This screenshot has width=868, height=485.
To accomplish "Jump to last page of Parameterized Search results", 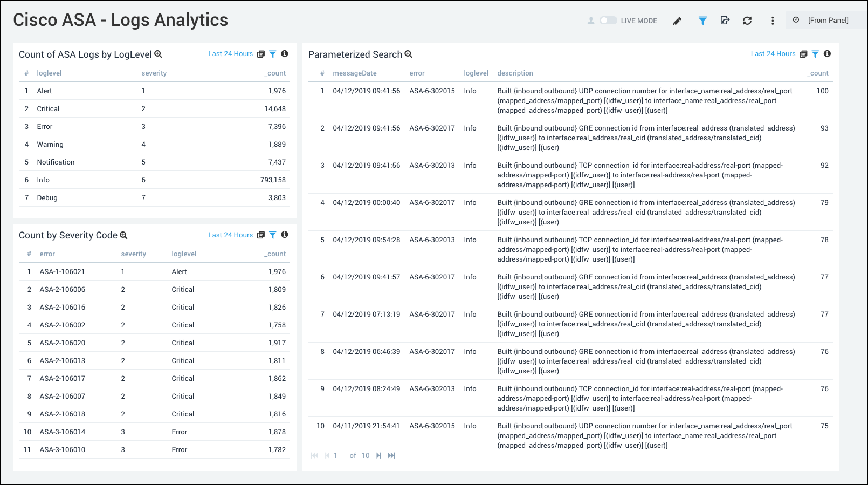I will coord(391,456).
